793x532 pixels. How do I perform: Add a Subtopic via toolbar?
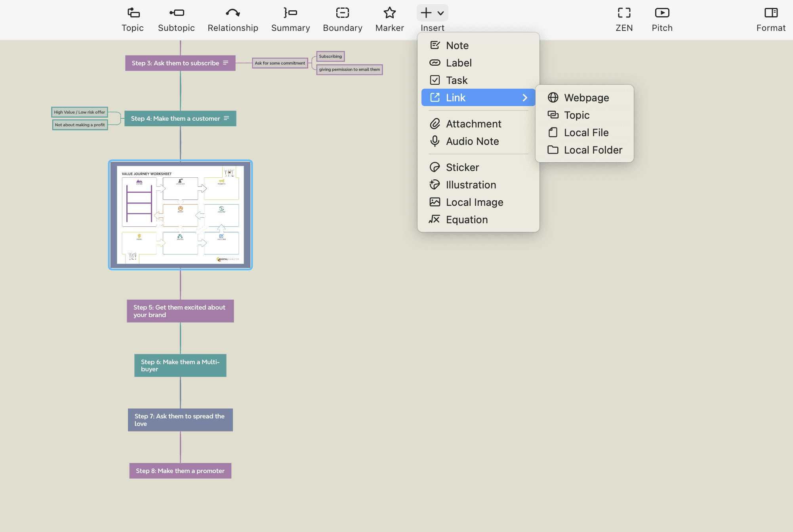pyautogui.click(x=176, y=19)
